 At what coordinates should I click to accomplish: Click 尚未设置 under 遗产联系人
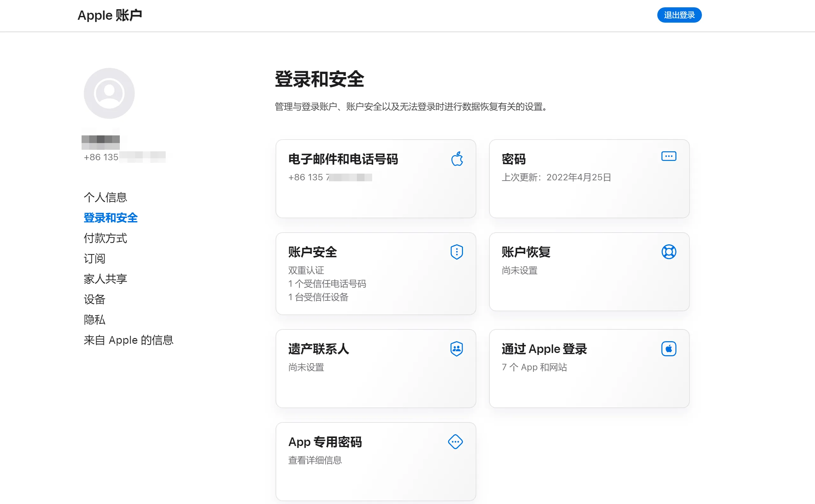pyautogui.click(x=306, y=367)
